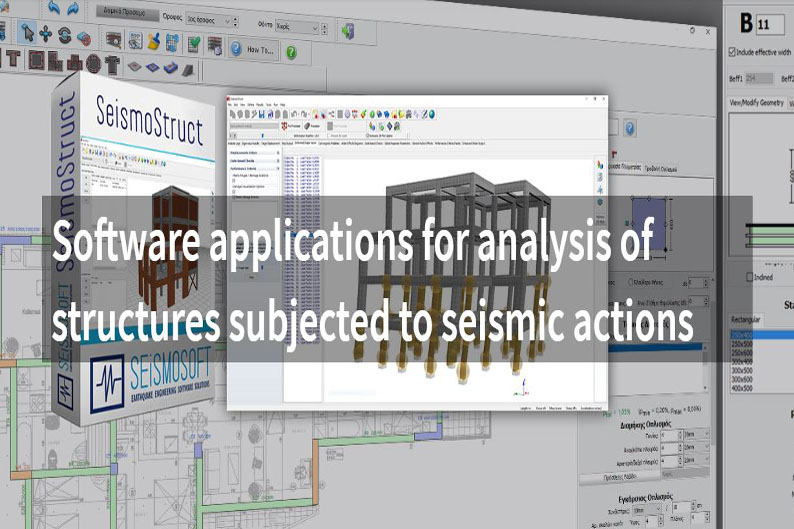The width and height of the screenshot is (794, 529).
Task: Click the blue slider in the SeismoStruct playback bar
Action: click(x=262, y=136)
